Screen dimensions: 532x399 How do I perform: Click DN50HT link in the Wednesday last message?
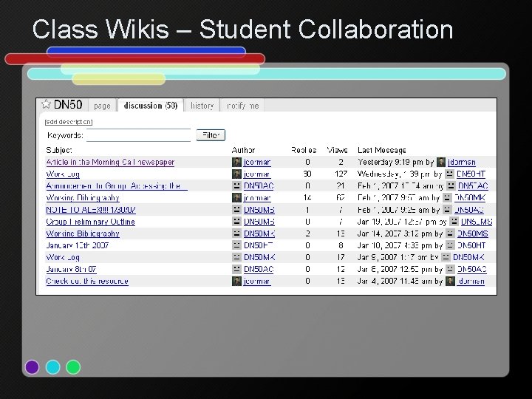pos(471,174)
